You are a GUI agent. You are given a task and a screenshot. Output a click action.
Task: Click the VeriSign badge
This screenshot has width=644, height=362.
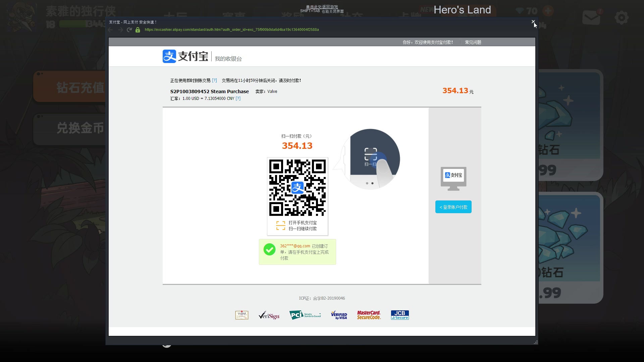pyautogui.click(x=269, y=315)
